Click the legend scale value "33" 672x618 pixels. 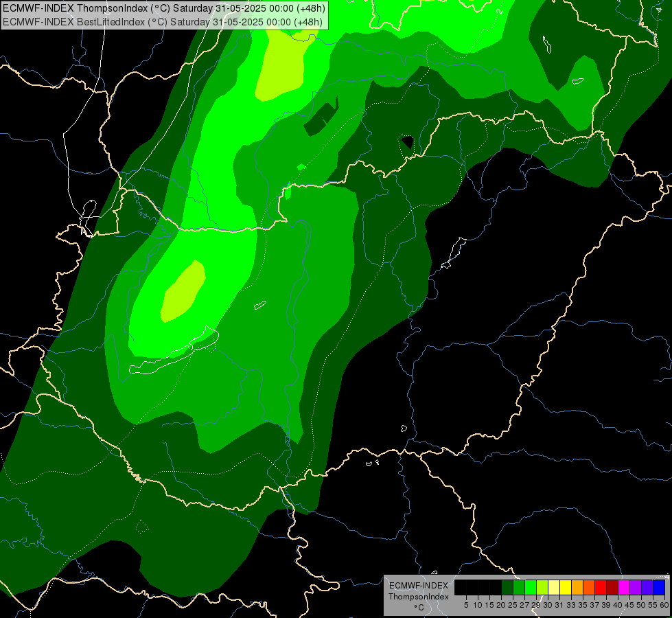[x=571, y=605]
